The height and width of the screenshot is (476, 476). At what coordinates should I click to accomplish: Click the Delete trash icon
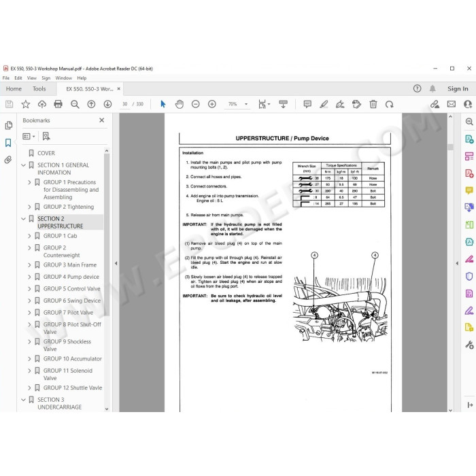(x=373, y=104)
